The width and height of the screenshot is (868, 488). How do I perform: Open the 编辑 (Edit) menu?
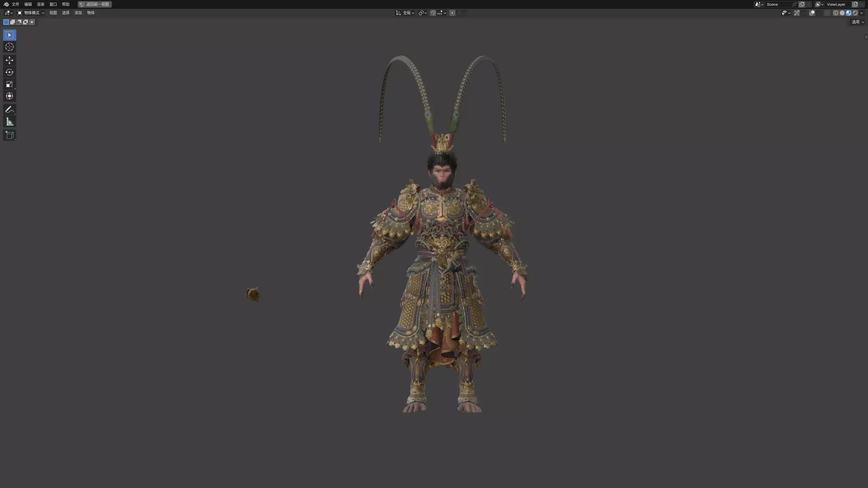tap(28, 4)
